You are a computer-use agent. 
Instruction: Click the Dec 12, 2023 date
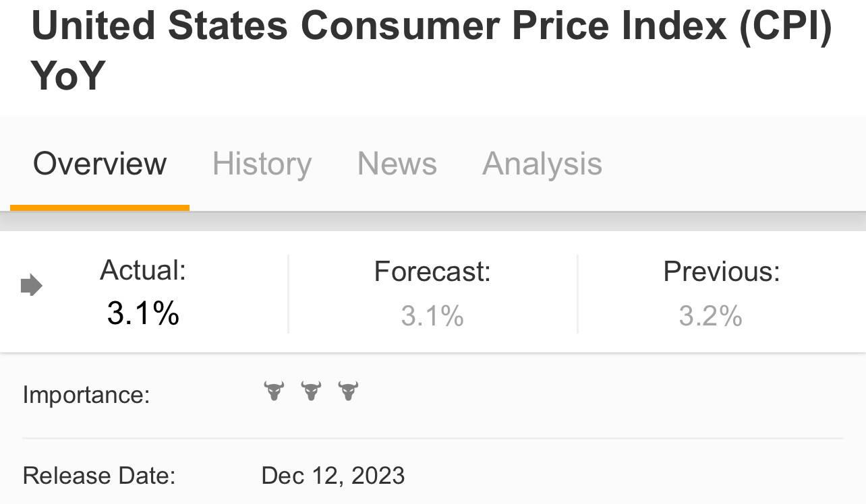(x=333, y=476)
